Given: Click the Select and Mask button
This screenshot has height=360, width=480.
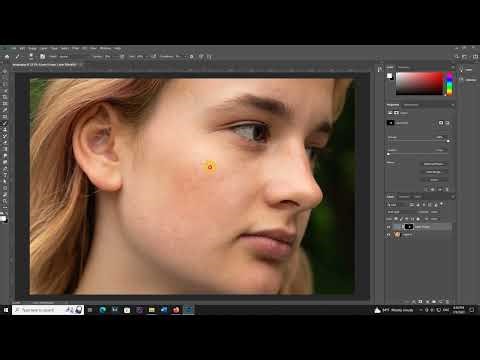Looking at the screenshot, I should (x=434, y=164).
